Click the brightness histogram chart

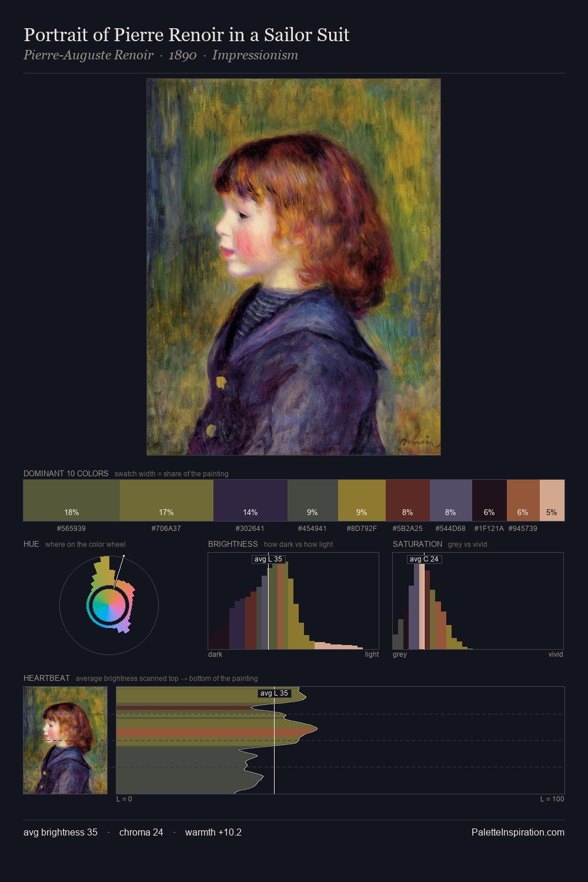293,601
